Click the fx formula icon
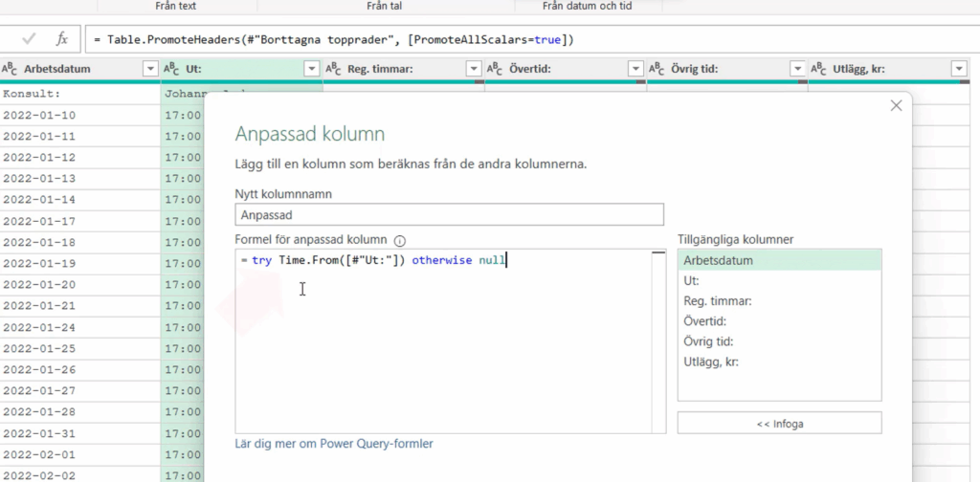 coord(62,39)
